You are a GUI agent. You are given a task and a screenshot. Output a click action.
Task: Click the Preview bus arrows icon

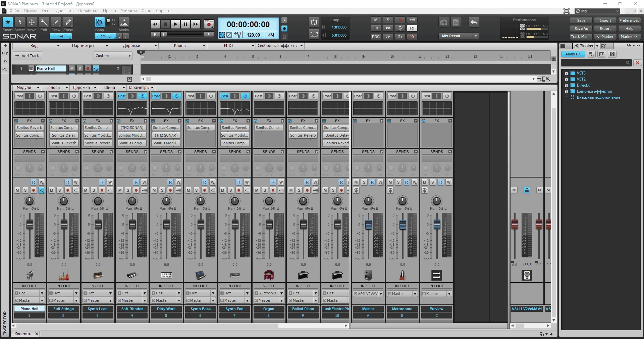pyautogui.click(x=437, y=276)
